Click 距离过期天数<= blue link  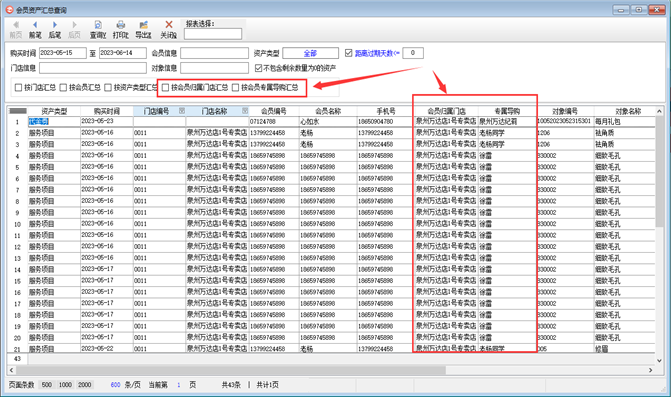pyautogui.click(x=377, y=53)
